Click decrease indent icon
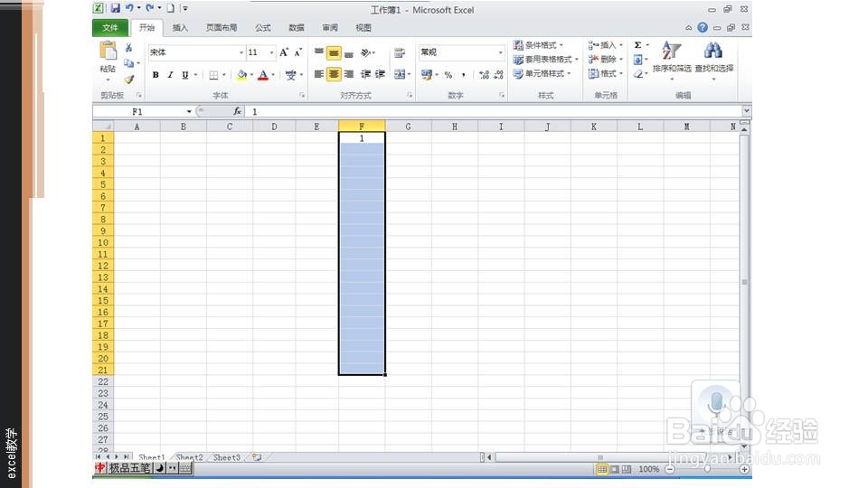 pos(366,74)
